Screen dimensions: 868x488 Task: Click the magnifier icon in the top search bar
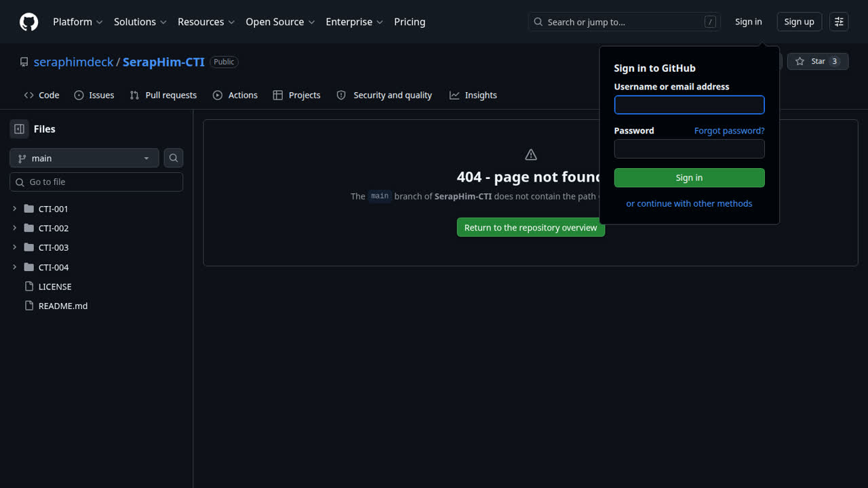(x=538, y=22)
